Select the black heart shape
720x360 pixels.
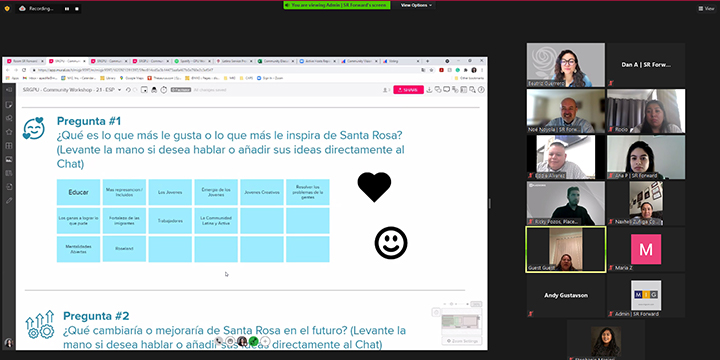coord(374,187)
